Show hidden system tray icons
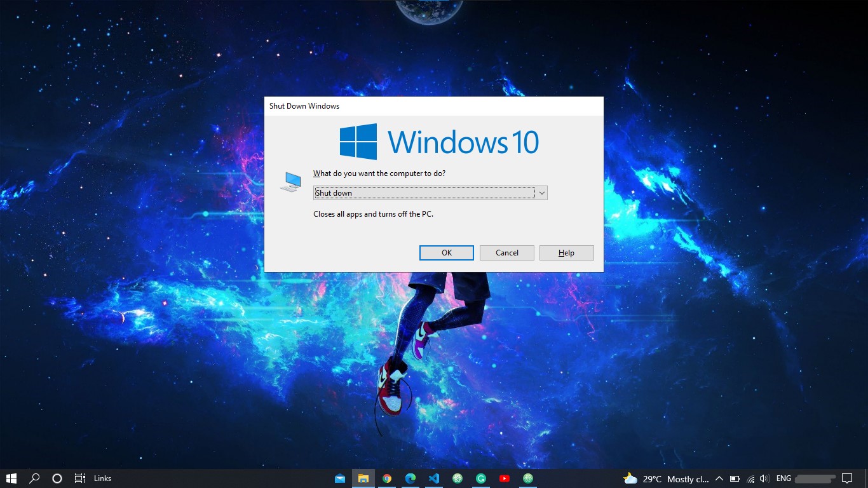 click(719, 478)
